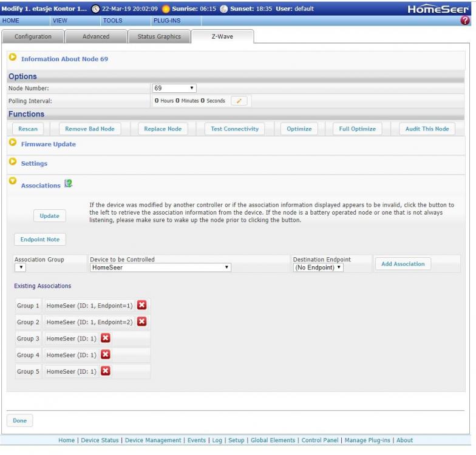Delete the Group 5 HomeSeer association

click(x=105, y=371)
